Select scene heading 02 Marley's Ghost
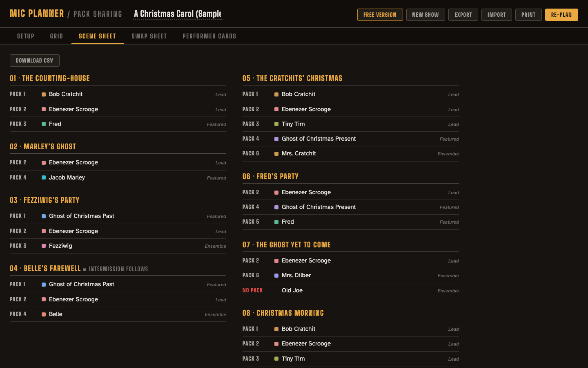The height and width of the screenshot is (368, 588). pyautogui.click(x=43, y=146)
